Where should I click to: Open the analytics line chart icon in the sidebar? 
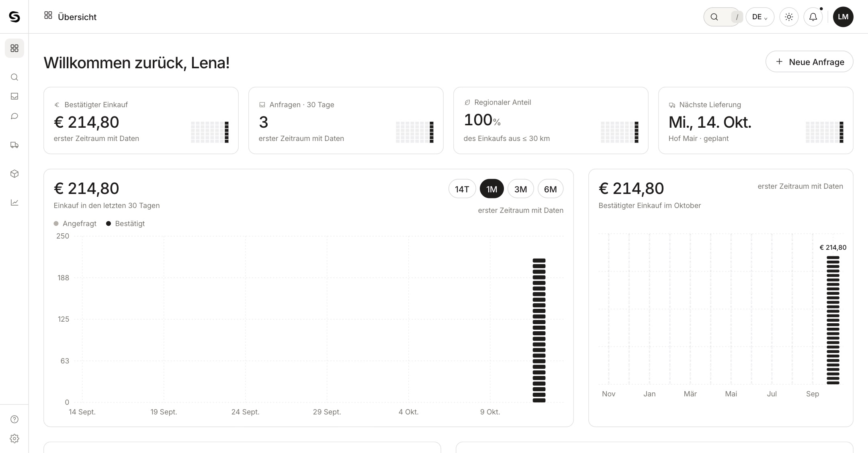[x=14, y=202]
